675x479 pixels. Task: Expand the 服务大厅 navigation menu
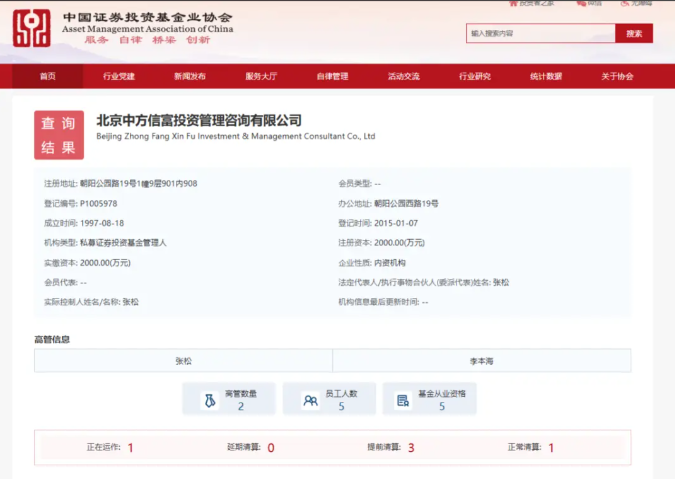point(261,76)
